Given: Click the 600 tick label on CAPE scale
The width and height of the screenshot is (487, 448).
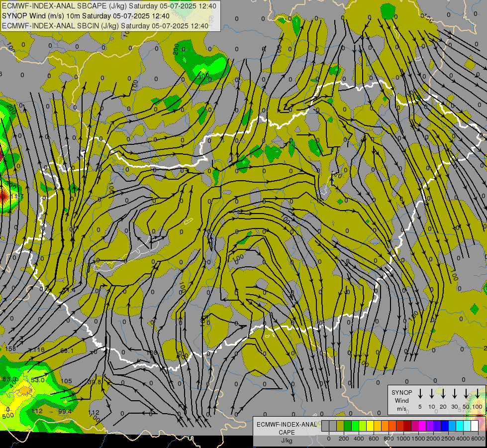Looking at the screenshot, I should coord(374,439).
